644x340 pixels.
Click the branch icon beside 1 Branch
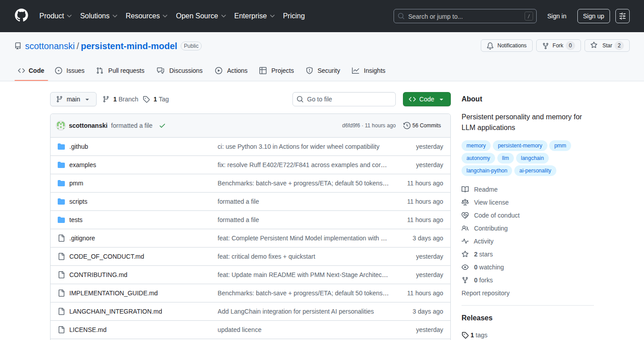[106, 99]
